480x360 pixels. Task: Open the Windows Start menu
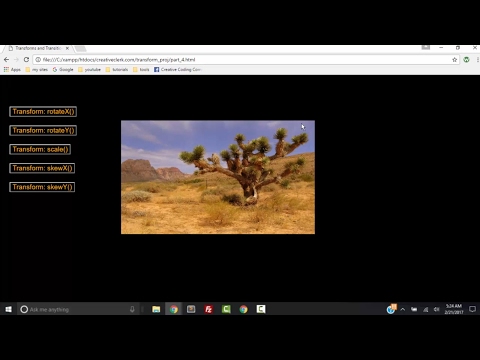(x=8, y=309)
